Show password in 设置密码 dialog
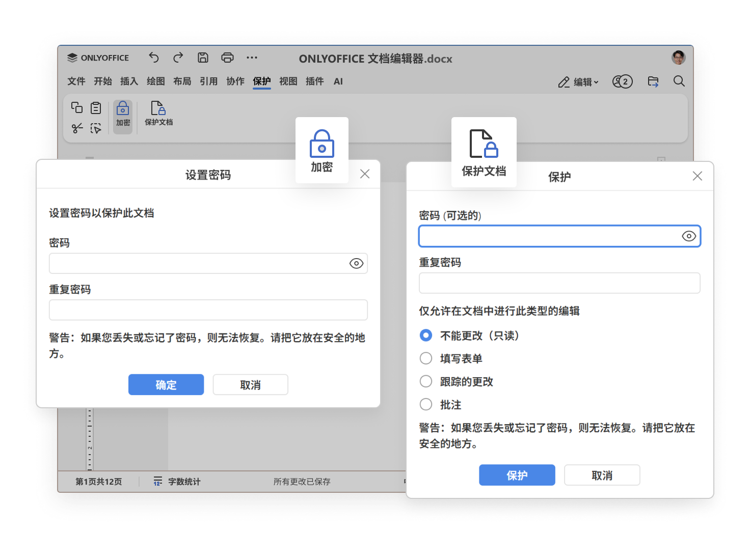This screenshot has height=560, width=750. 356,263
